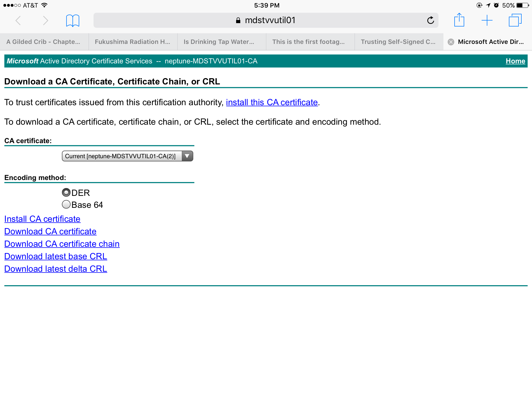532x399 pixels.
Task: Select the DER encoding radio button
Action: [x=66, y=192]
